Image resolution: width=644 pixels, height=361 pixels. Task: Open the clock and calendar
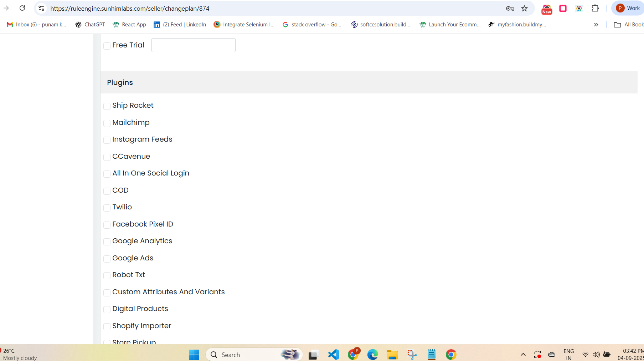click(x=631, y=355)
